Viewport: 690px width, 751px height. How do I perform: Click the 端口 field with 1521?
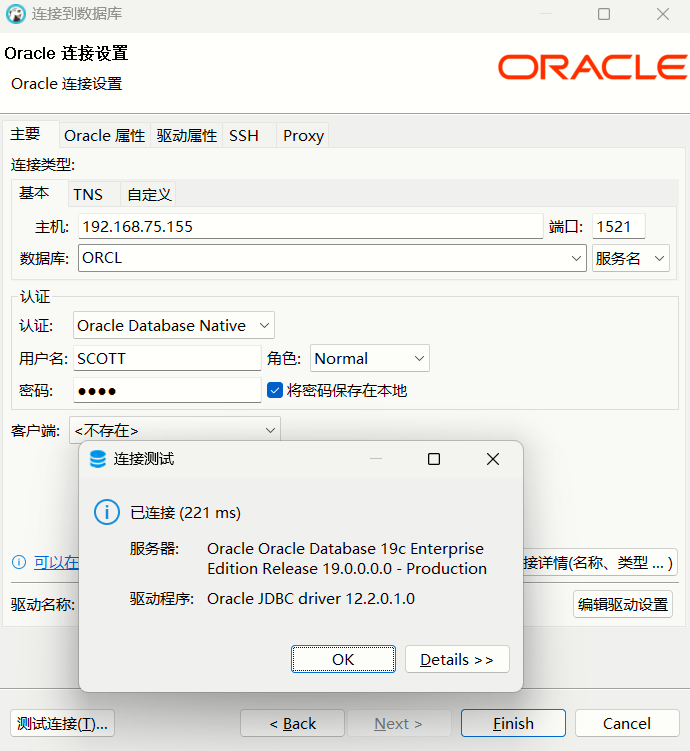click(619, 226)
